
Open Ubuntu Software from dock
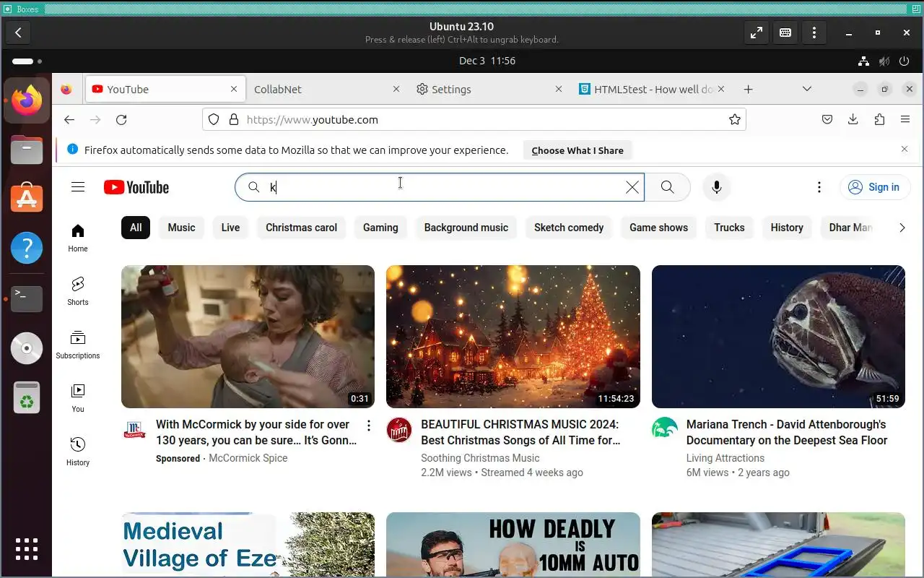27,197
